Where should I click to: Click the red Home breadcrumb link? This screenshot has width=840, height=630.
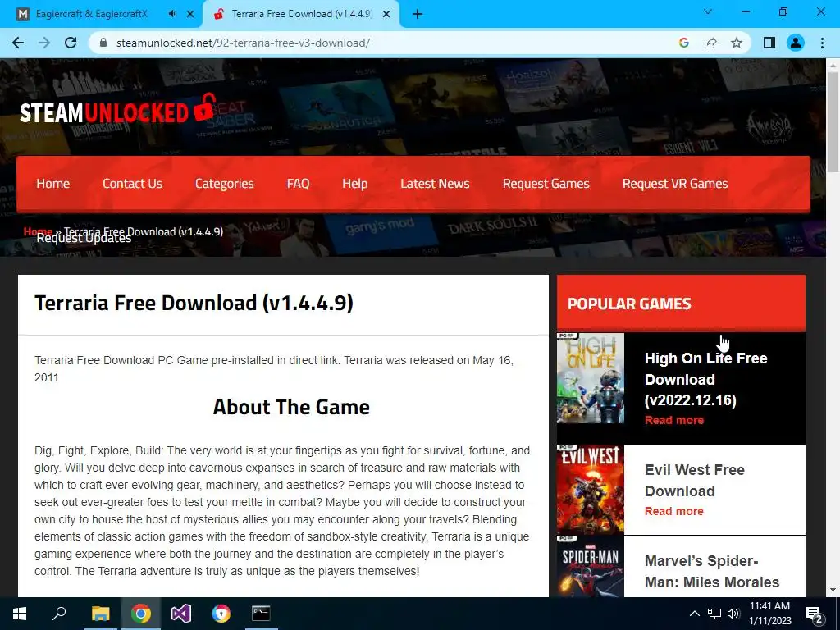coord(38,231)
